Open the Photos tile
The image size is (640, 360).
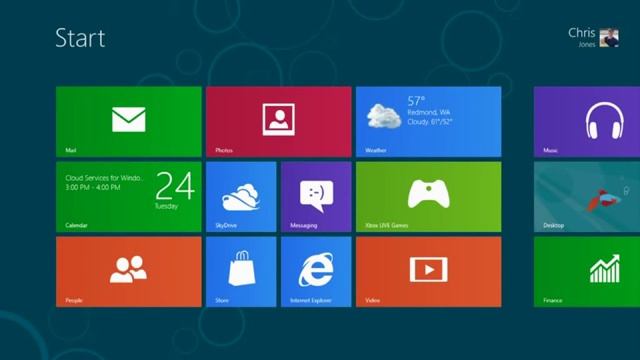[279, 122]
